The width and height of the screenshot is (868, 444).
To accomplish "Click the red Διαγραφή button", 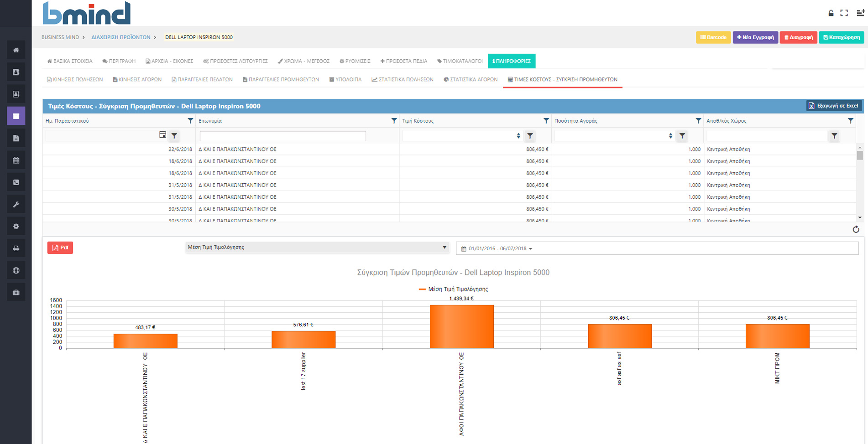I will click(x=798, y=37).
